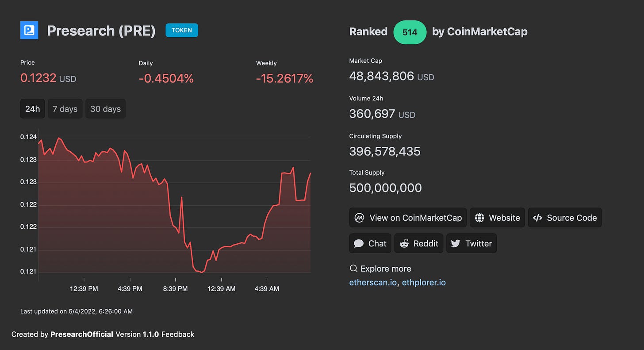Click the Presearch (PRE) title

(101, 31)
